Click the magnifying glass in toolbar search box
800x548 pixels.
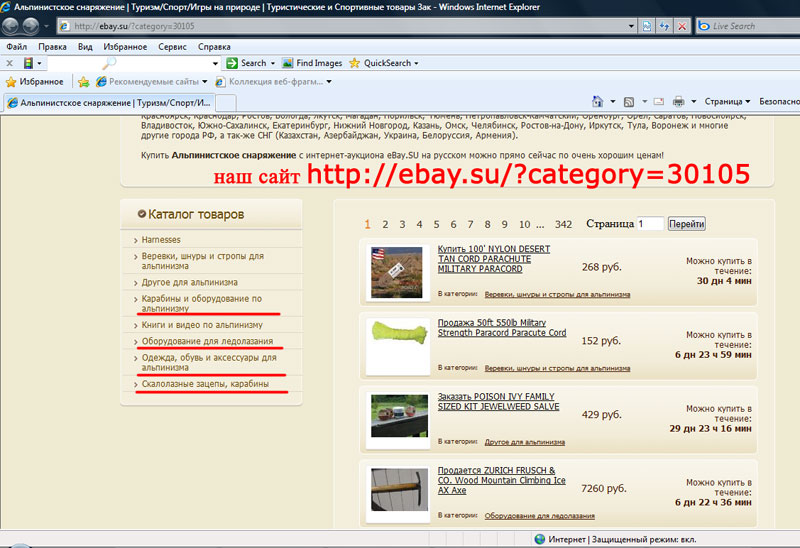109,63
